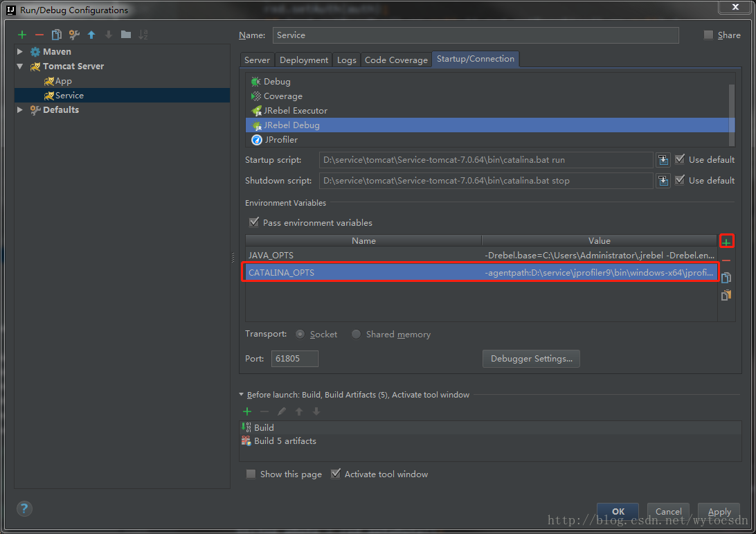Image resolution: width=756 pixels, height=534 pixels.
Task: Click executor list vertical scrollbar
Action: pos(732,114)
